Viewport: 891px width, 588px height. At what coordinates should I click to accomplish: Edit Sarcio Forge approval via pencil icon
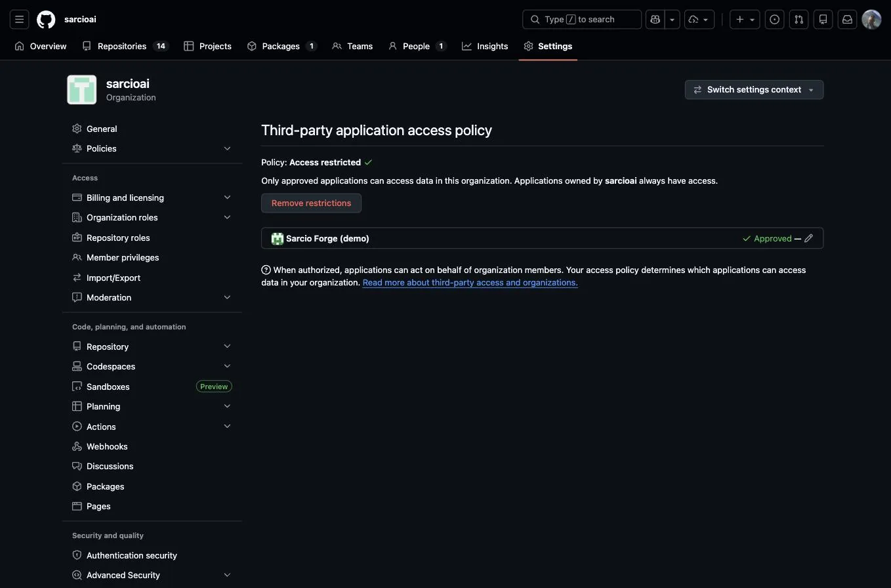click(808, 238)
